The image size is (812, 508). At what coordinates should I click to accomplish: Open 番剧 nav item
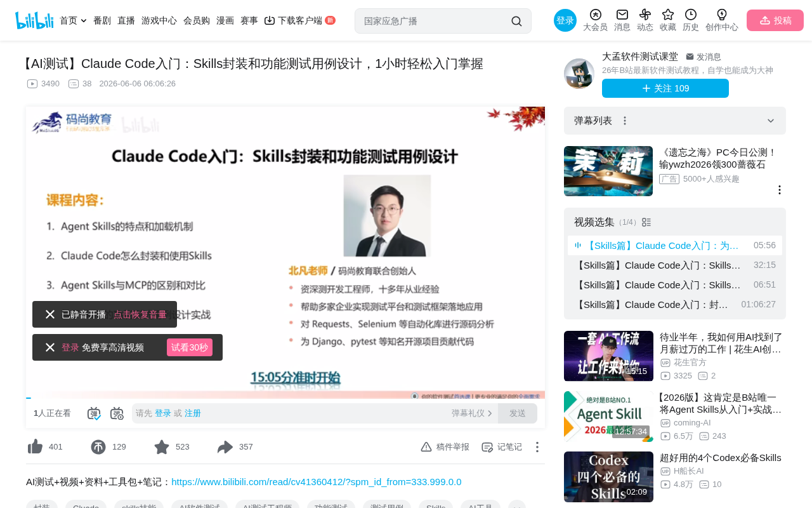coord(102,20)
